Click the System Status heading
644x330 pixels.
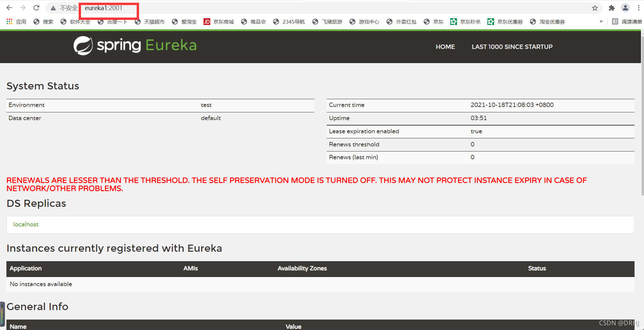point(43,86)
